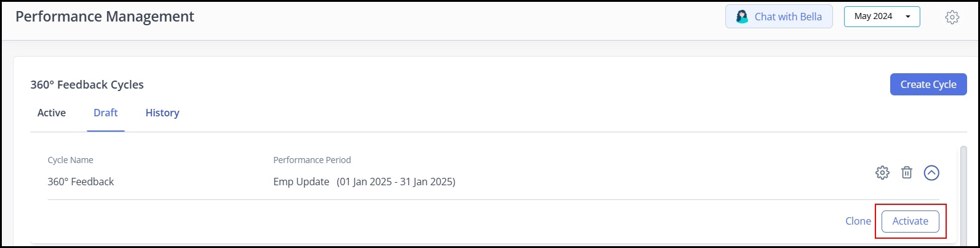Click the Create Cycle button
This screenshot has width=980, height=248.
tap(928, 84)
